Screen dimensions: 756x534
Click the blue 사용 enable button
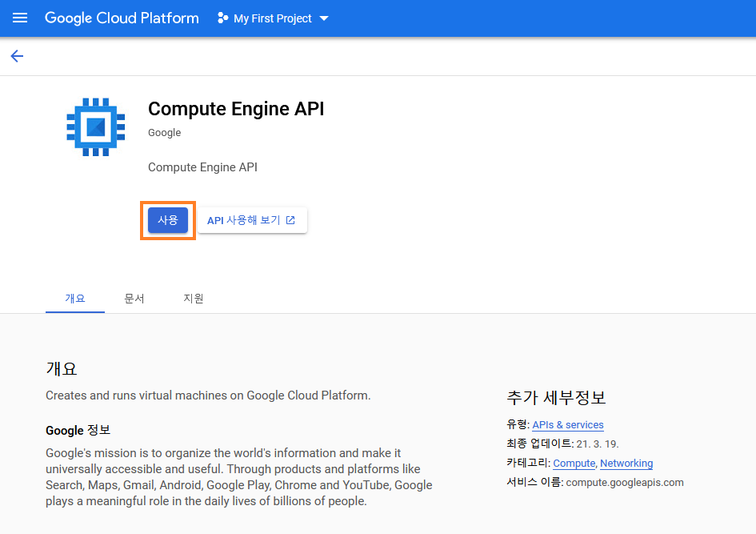point(168,220)
